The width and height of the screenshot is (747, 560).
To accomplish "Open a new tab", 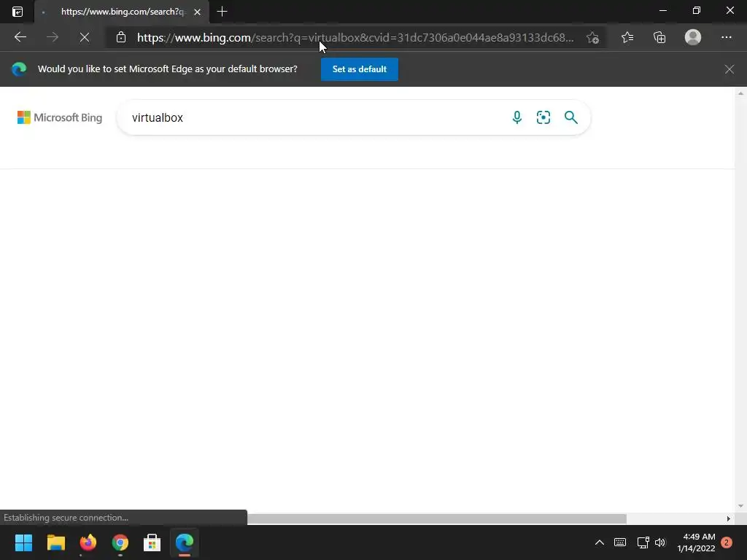I will [222, 12].
